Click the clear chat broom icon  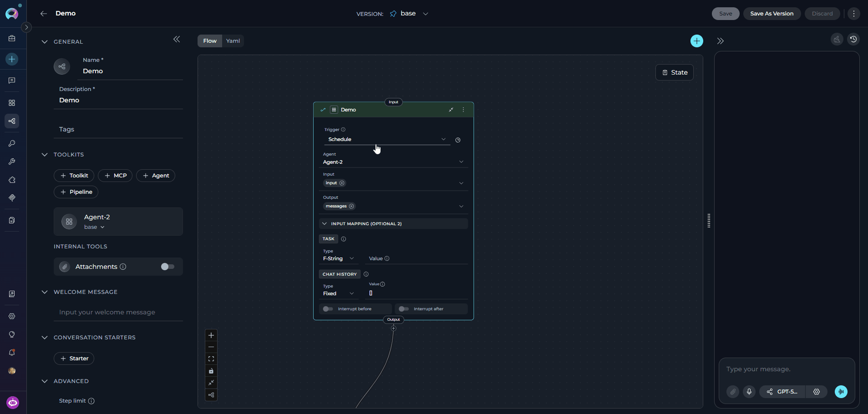click(x=837, y=40)
